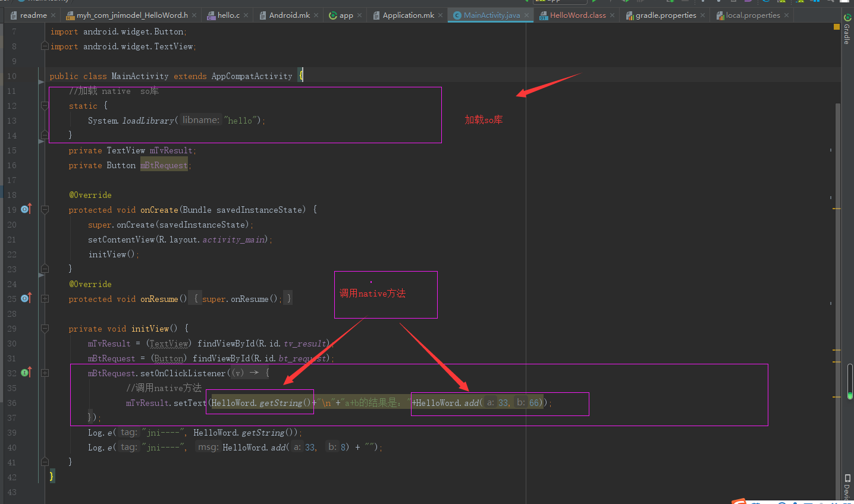The height and width of the screenshot is (504, 854).
Task: Collapse the onCreate method fold marker
Action: [x=45, y=209]
